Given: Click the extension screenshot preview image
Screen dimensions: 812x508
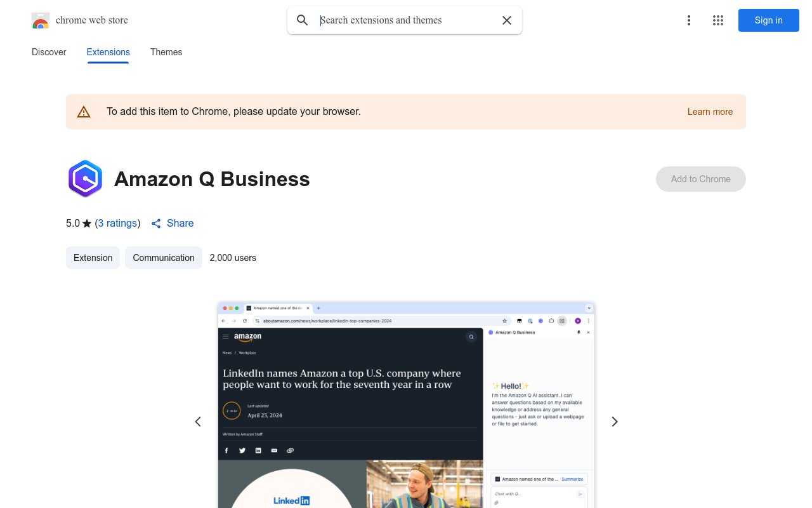Looking at the screenshot, I should [x=406, y=405].
